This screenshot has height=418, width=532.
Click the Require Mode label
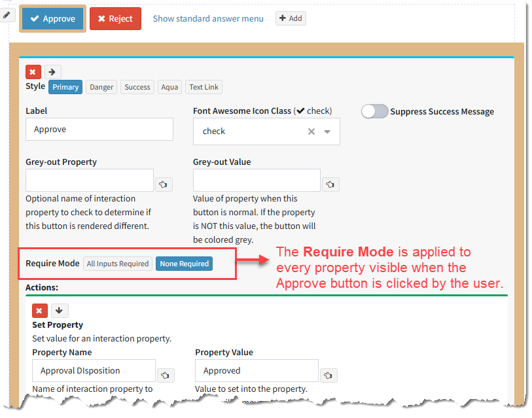[x=52, y=264]
